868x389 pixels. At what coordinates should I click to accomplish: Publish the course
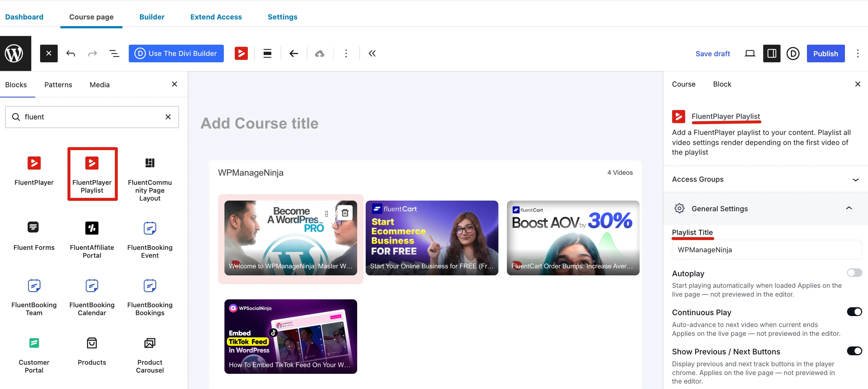tap(825, 53)
